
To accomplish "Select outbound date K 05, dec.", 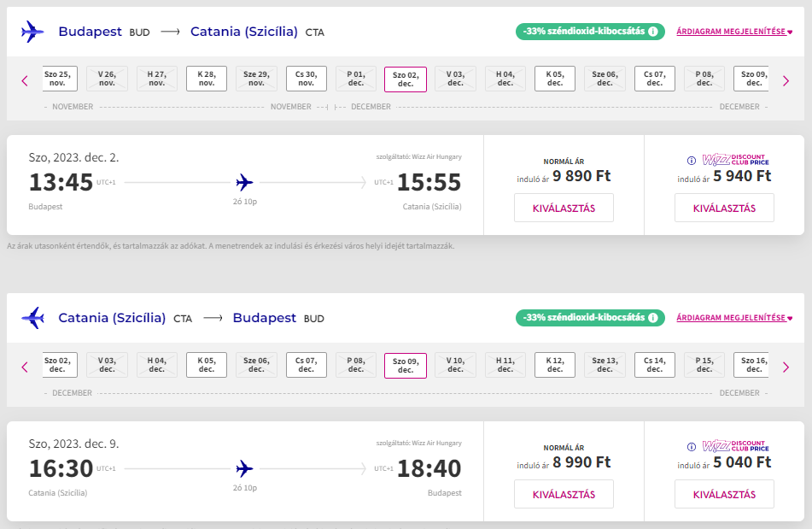I will [x=555, y=79].
